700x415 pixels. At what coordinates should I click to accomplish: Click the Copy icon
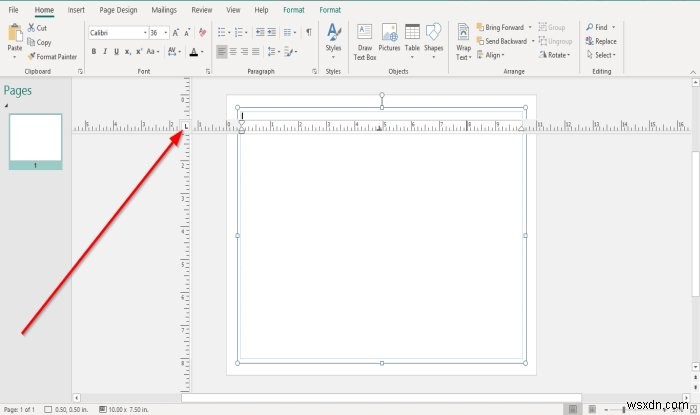[31, 42]
